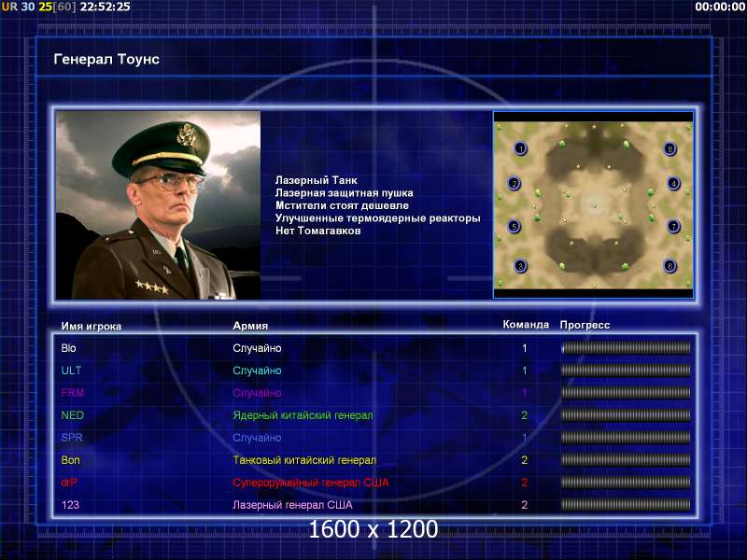Select start position marker 8 on the map
This screenshot has height=560, width=747.
coord(669,149)
